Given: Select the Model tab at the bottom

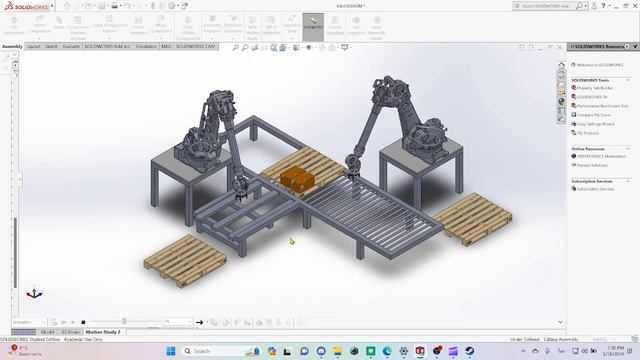Looking at the screenshot, I should [x=47, y=332].
